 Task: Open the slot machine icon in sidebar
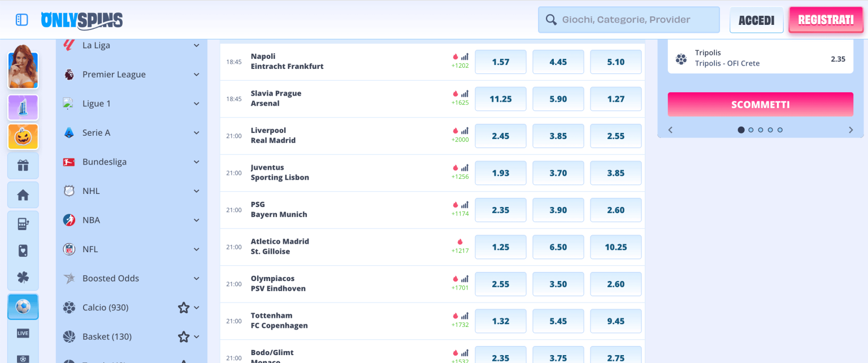pyautogui.click(x=23, y=224)
